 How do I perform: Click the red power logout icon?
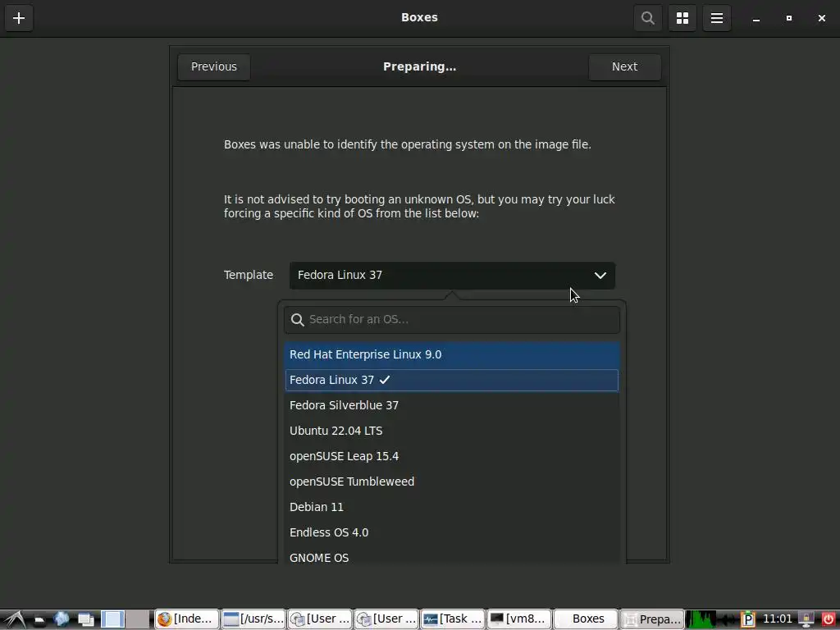(829, 620)
